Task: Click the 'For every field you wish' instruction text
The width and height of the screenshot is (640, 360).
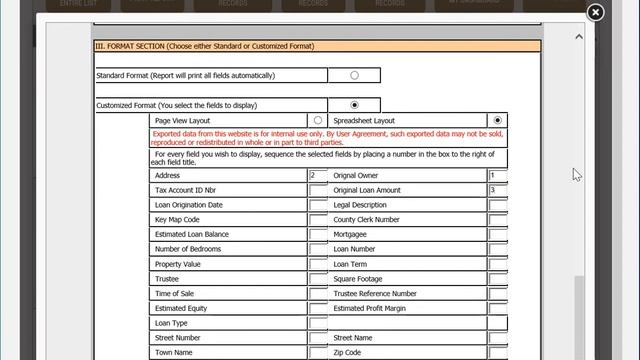Action: click(324, 158)
